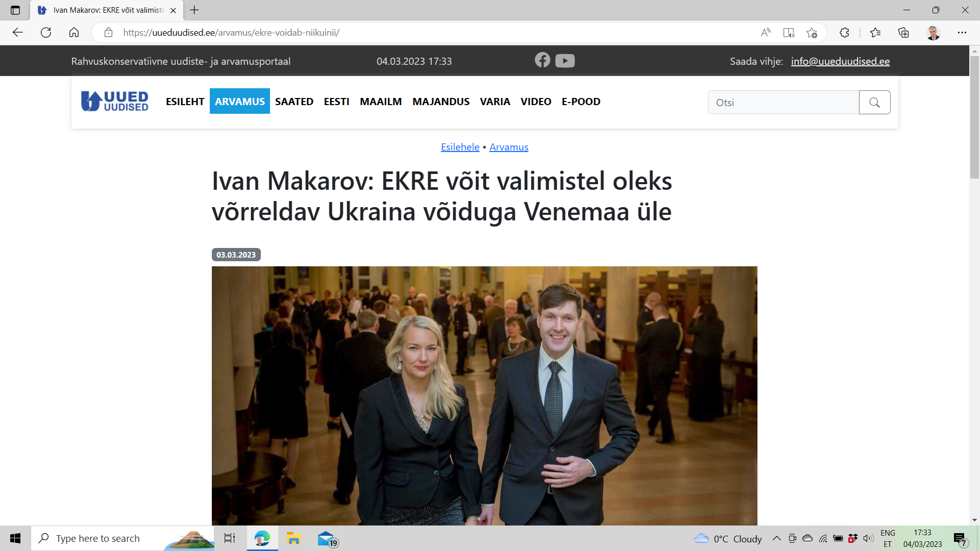Open File Explorer from the taskbar
Screen dimensions: 980x551
point(293,538)
